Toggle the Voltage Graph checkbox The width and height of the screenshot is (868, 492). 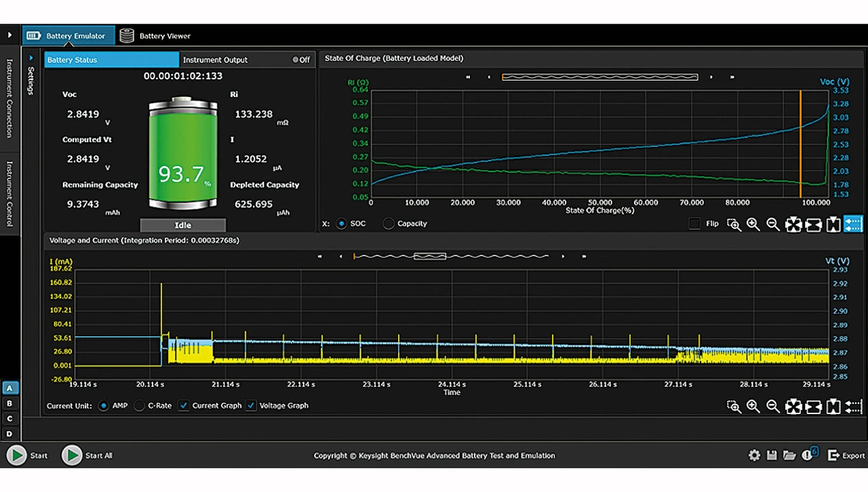click(251, 405)
